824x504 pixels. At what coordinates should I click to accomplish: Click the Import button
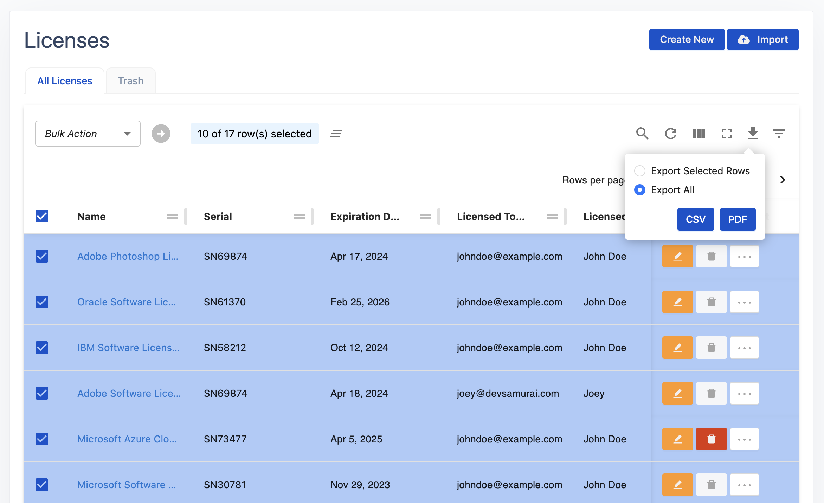pos(763,39)
